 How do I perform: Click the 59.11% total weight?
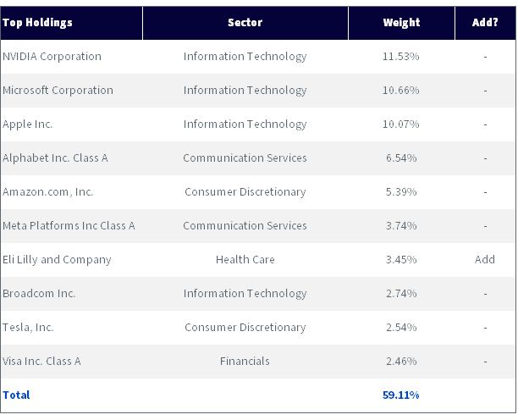pyautogui.click(x=400, y=395)
